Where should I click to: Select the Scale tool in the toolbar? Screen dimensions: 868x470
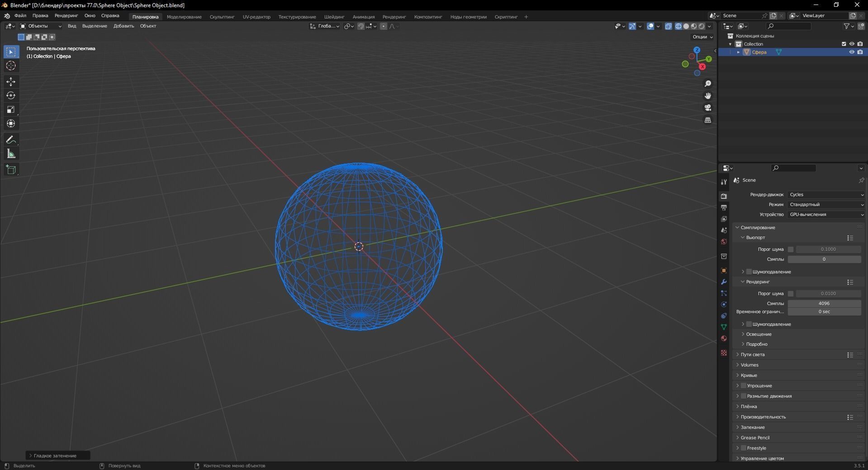coord(10,109)
